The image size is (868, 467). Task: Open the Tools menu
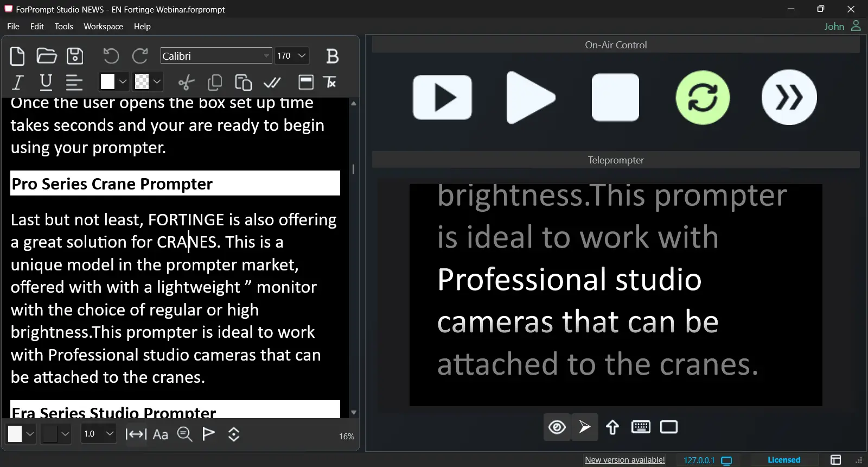(63, 27)
